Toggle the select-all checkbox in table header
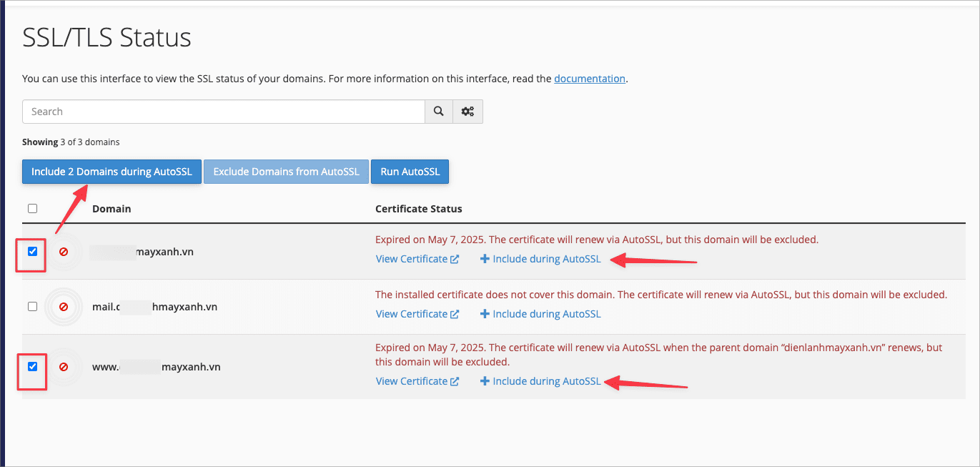 32,209
